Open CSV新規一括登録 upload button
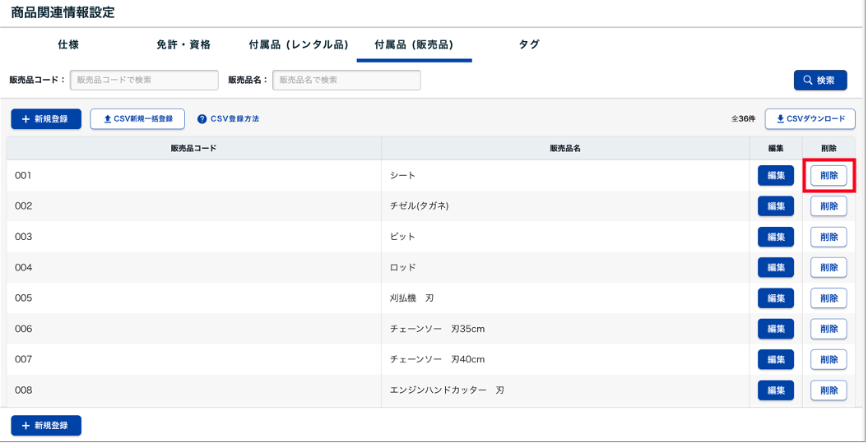Image resolution: width=868 pixels, height=443 pixels. 137,119
